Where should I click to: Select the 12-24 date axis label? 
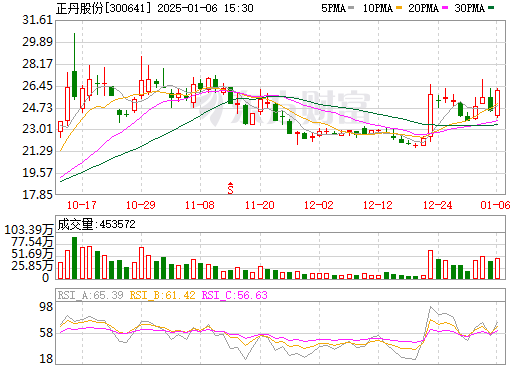(438, 205)
